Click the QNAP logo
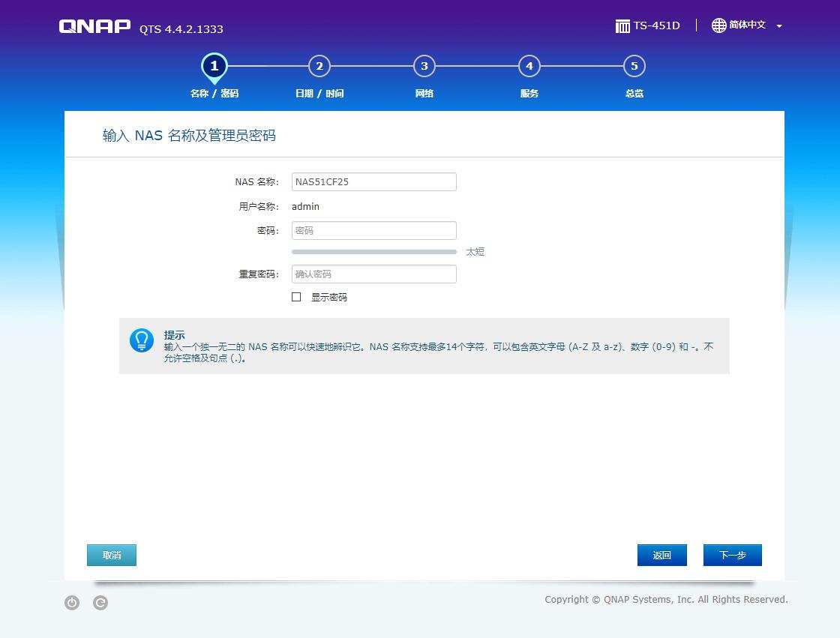This screenshot has width=840, height=638. (94, 25)
